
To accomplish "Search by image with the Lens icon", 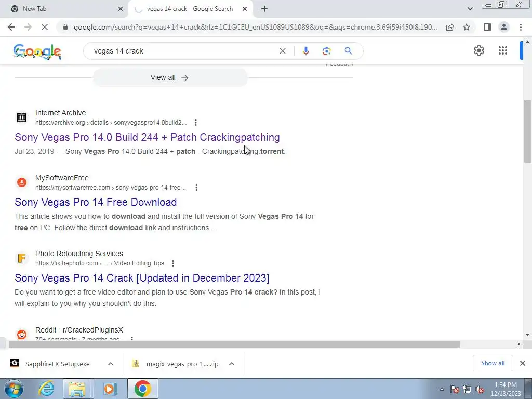I will pos(326,51).
